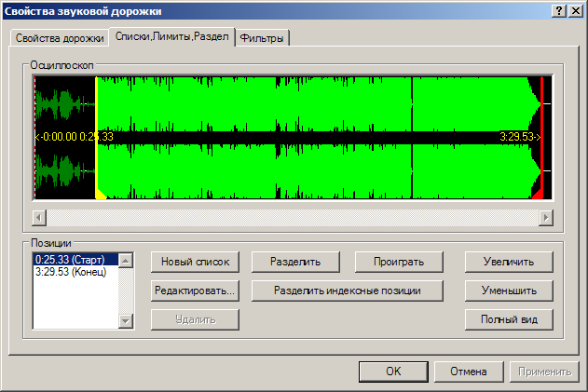Image resolution: width=588 pixels, height=392 pixels.
Task: Show the full view with Полный вид
Action: click(x=509, y=319)
